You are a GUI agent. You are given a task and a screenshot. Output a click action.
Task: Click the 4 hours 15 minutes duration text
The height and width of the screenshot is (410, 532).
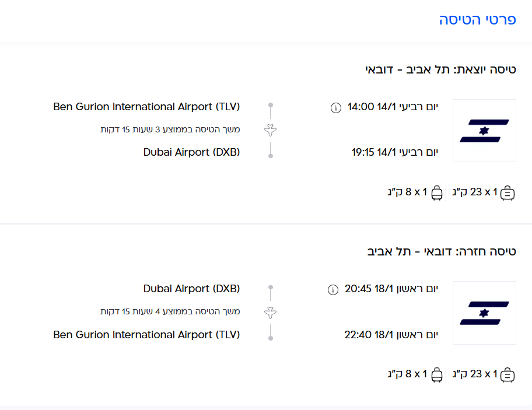click(170, 311)
